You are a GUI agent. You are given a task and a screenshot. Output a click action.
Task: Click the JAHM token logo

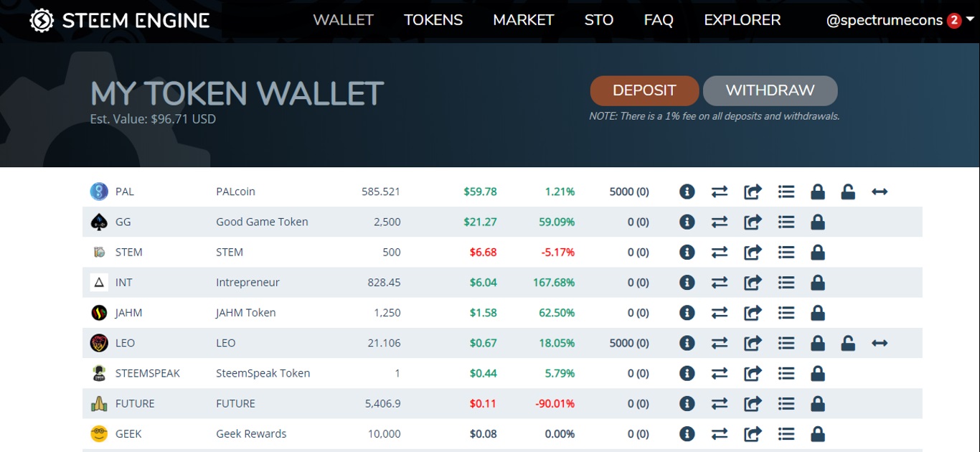click(x=99, y=313)
